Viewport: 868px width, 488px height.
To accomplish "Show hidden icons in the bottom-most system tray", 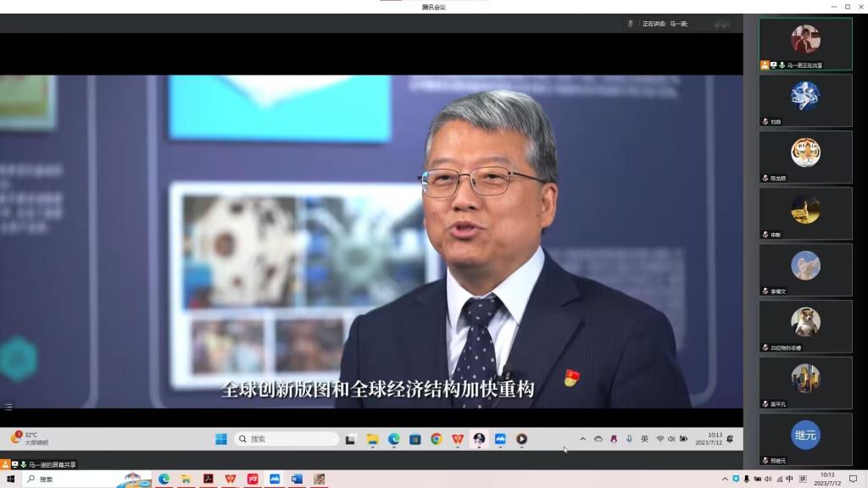I will click(x=725, y=479).
